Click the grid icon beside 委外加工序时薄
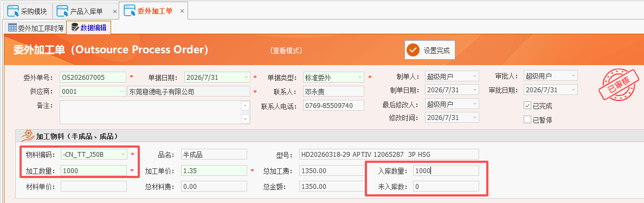 click(12, 28)
